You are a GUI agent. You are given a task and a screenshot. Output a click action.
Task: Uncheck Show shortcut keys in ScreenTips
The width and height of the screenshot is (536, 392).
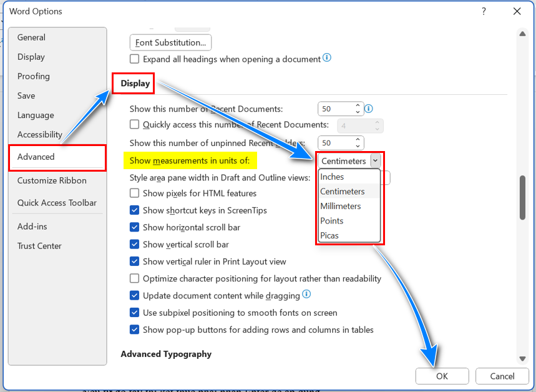tap(134, 210)
